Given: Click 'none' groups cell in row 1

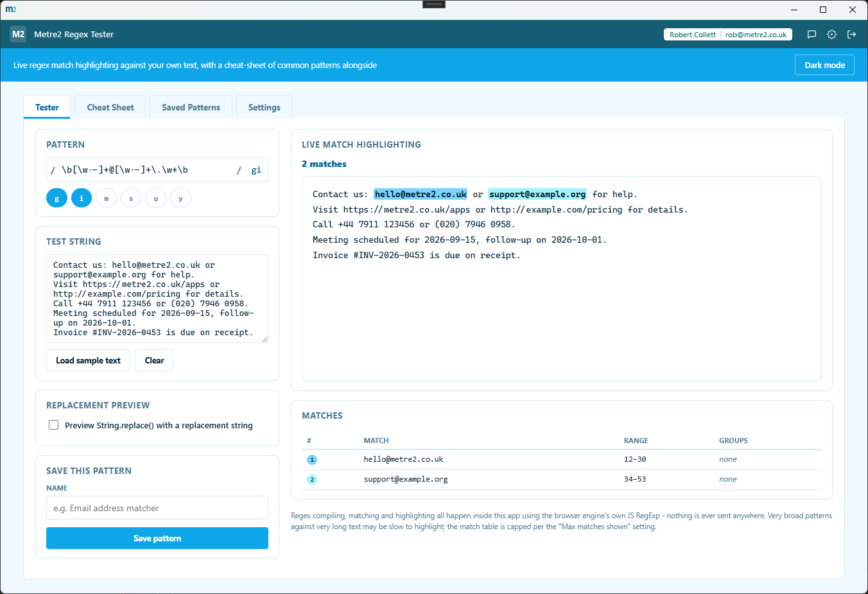Looking at the screenshot, I should click(x=728, y=459).
